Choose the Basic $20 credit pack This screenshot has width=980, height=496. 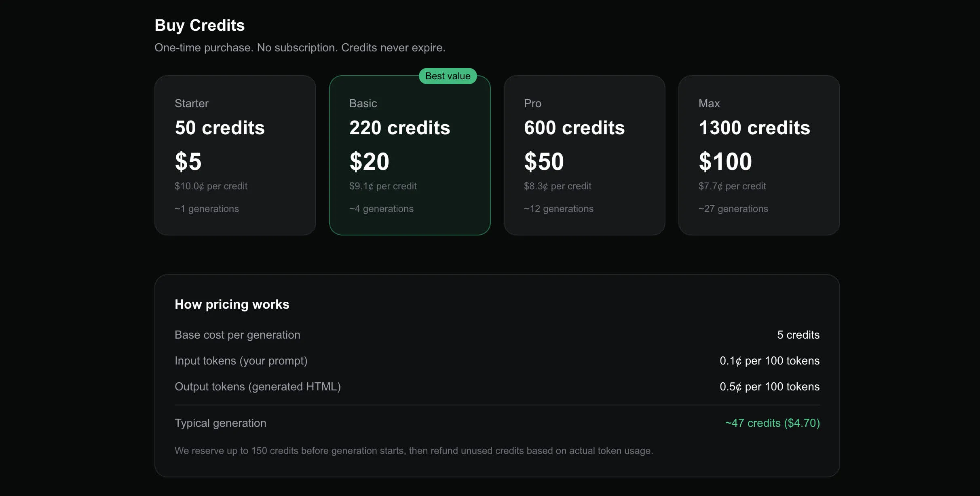[410, 155]
